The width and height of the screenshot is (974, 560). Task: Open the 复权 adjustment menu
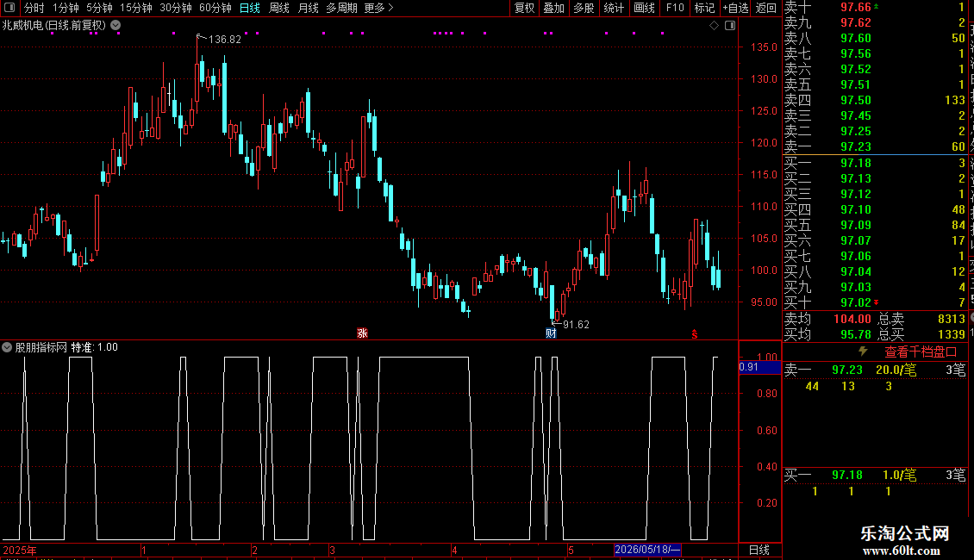[524, 8]
